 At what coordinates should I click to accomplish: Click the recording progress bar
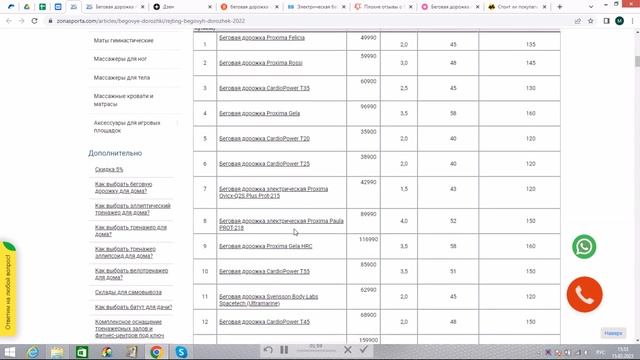pos(316,350)
